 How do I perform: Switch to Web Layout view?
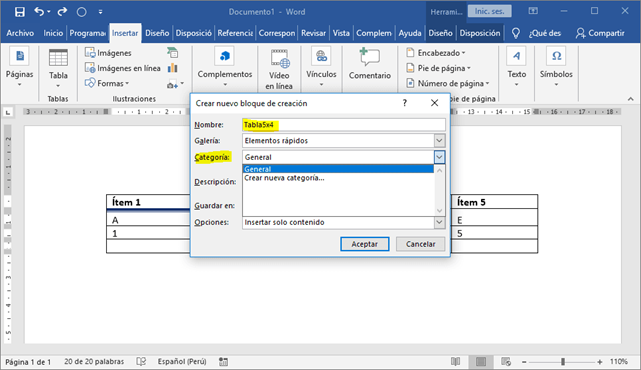pyautogui.click(x=506, y=361)
